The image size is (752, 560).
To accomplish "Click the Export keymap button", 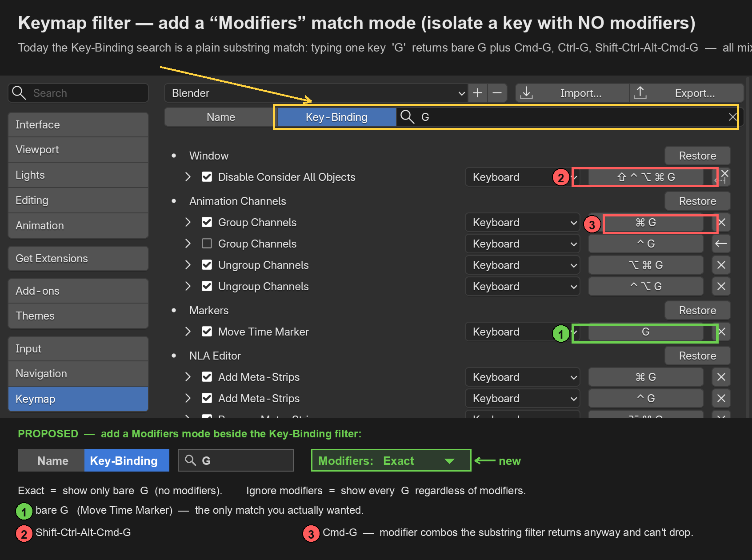I will click(x=687, y=93).
